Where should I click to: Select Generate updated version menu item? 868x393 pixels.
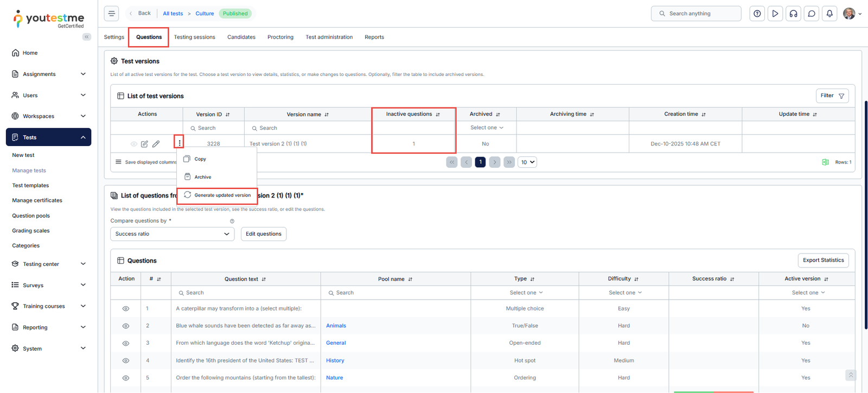(222, 195)
